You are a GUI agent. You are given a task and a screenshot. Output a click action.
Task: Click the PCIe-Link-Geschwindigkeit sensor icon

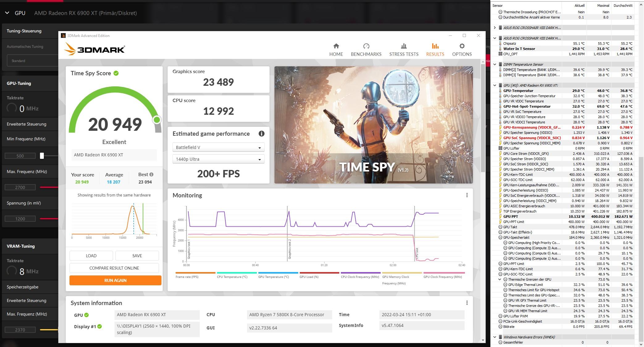coord(500,321)
